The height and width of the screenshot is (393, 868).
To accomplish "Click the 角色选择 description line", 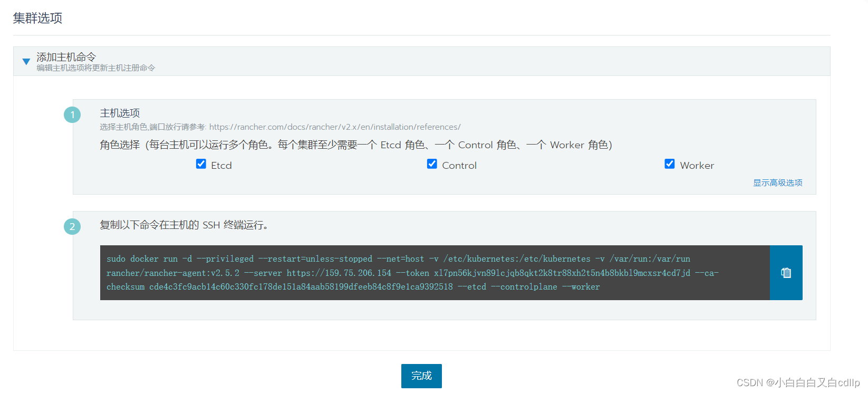I will [356, 145].
